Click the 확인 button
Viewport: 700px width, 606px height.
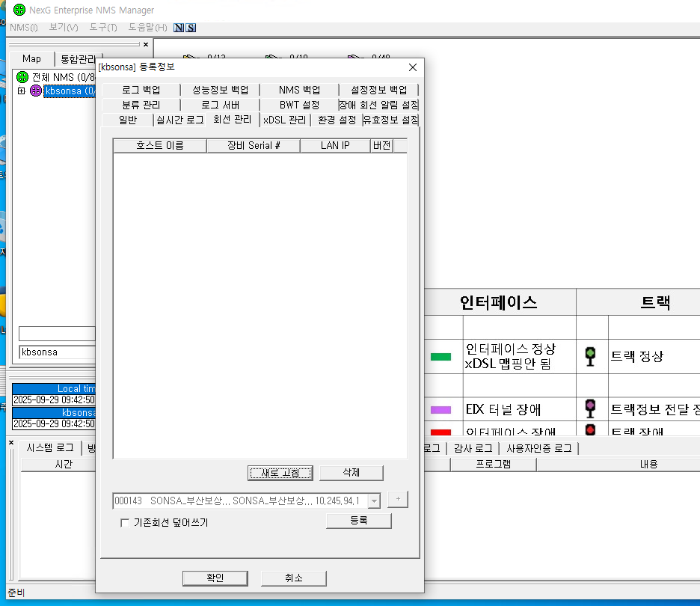pos(215,578)
